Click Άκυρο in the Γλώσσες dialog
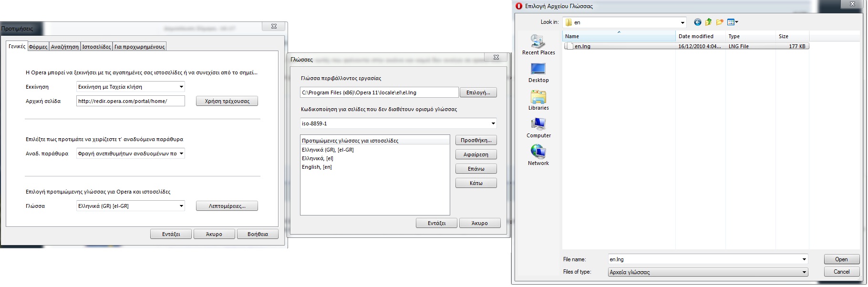Image resolution: width=868 pixels, height=287 pixels. 480,223
